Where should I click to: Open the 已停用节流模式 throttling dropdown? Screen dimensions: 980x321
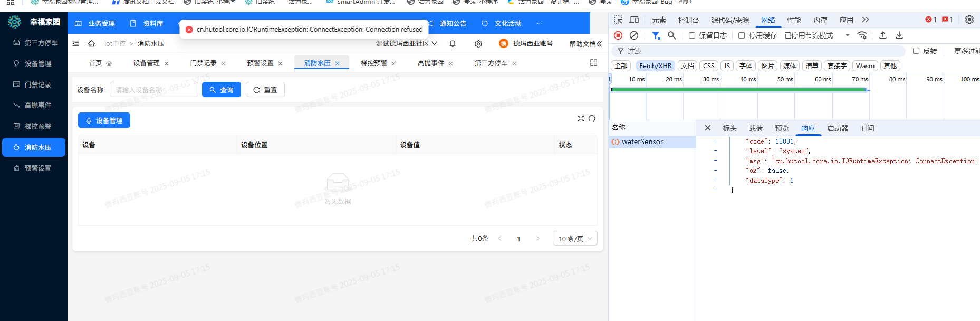(817, 35)
